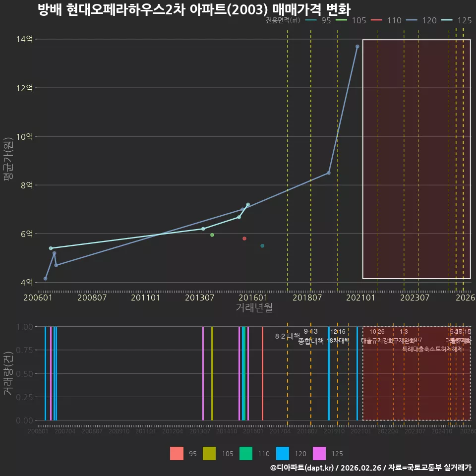Click the blue 120 legend swatch
This screenshot has height=476, width=476.
283,454
